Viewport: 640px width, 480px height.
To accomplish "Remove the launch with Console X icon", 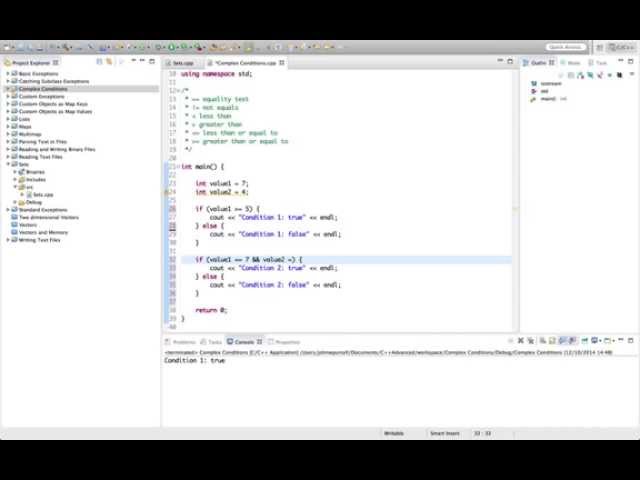I will (521, 340).
